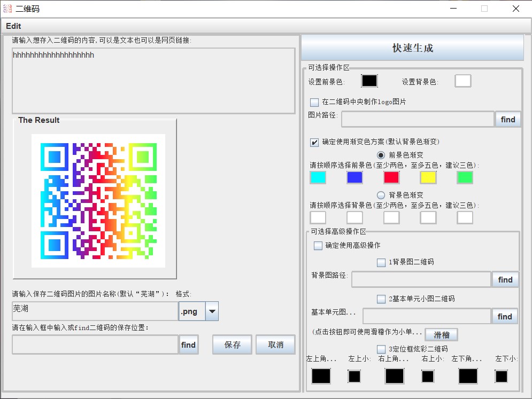Close the 二维码 window
Viewport: 532px width, 399px height.
[516, 9]
